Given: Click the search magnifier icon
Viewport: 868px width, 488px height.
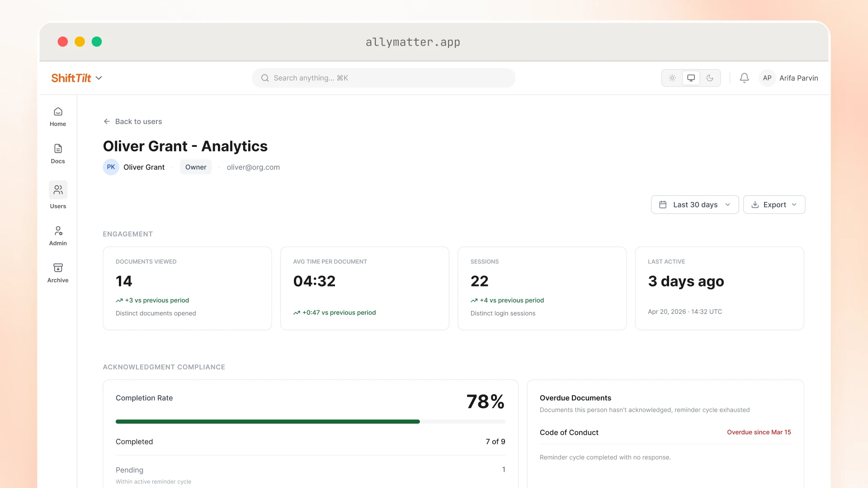Looking at the screenshot, I should click(265, 78).
